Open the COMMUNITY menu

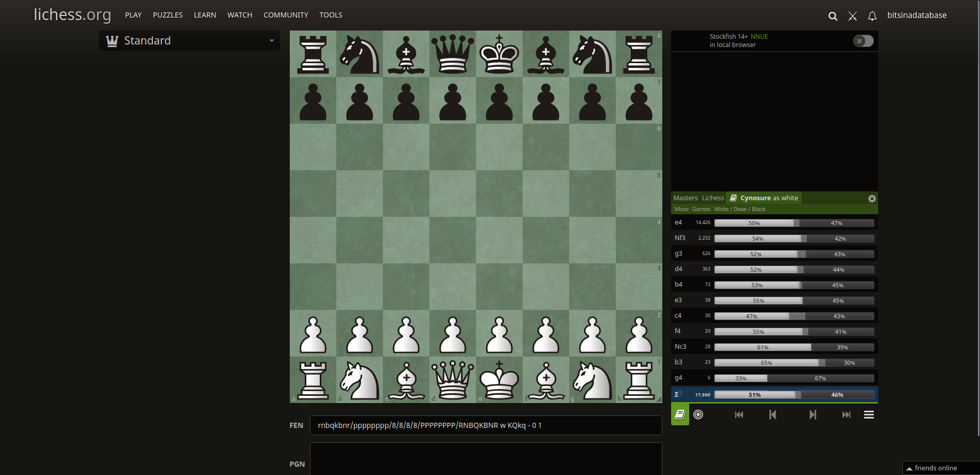pyautogui.click(x=286, y=15)
